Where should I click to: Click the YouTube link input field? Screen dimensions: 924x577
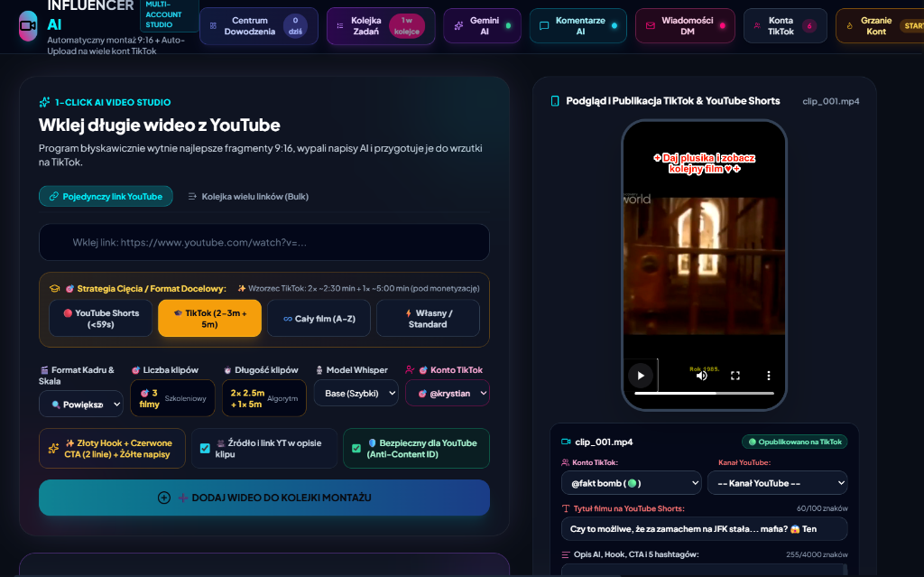point(264,242)
